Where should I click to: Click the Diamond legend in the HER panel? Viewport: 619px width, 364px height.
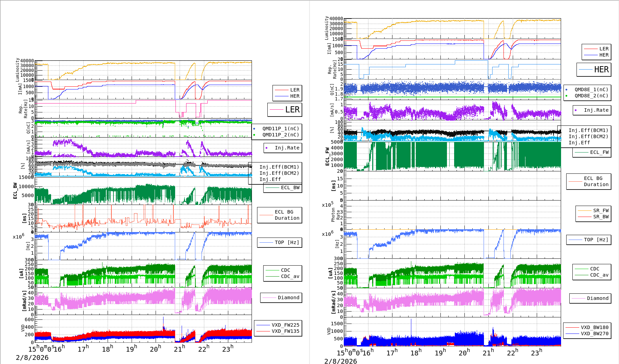[597, 299]
